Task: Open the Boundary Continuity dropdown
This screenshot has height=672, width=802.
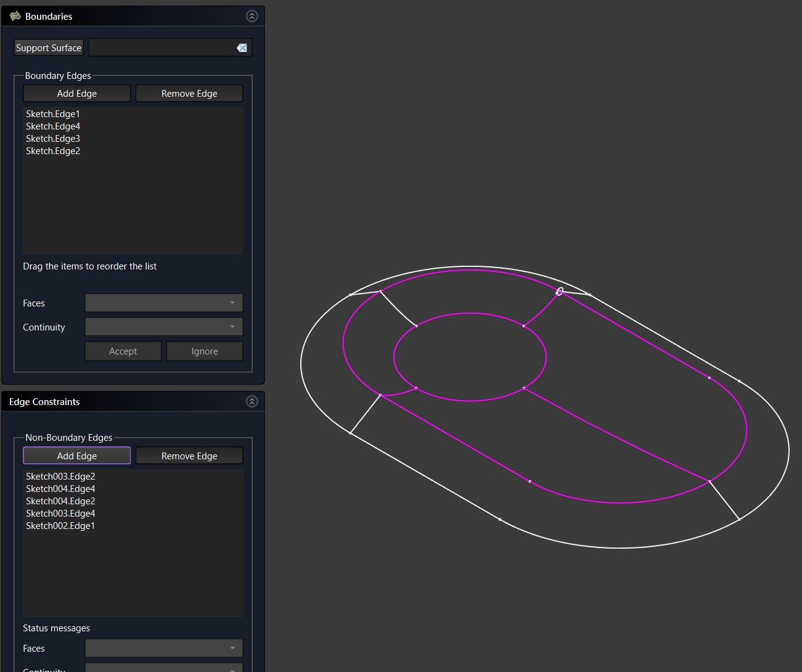Action: tap(164, 327)
